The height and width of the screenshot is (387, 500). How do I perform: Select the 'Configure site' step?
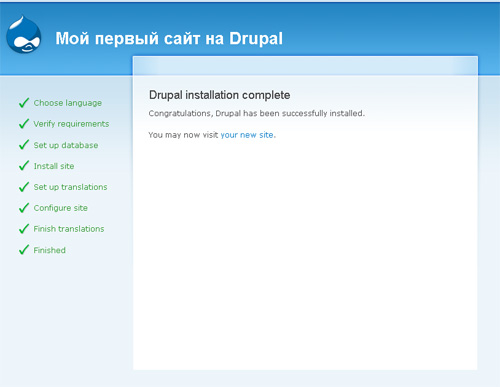tap(60, 208)
